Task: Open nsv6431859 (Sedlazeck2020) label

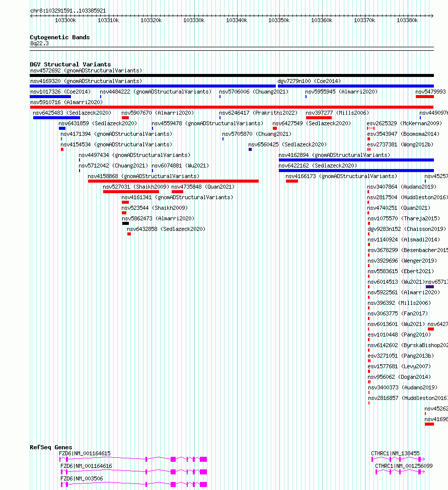Action: (98, 124)
